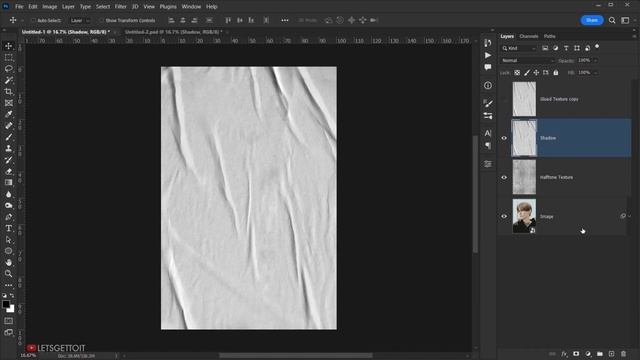The width and height of the screenshot is (640, 360).
Task: Select the History Brush tool
Action: 9,160
